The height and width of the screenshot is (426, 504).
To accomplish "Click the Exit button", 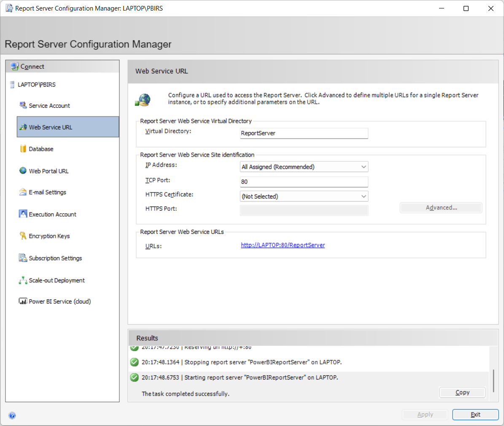I will click(x=475, y=415).
